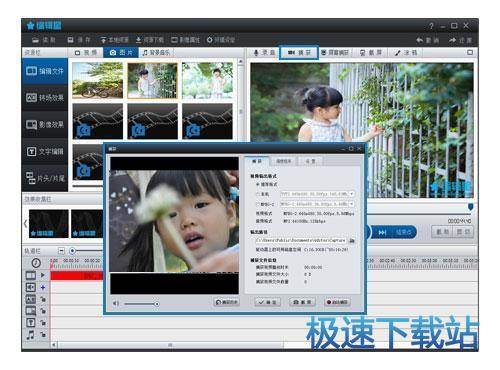
Task: Select the pencil Doodle tab above preview
Action: [x=406, y=53]
